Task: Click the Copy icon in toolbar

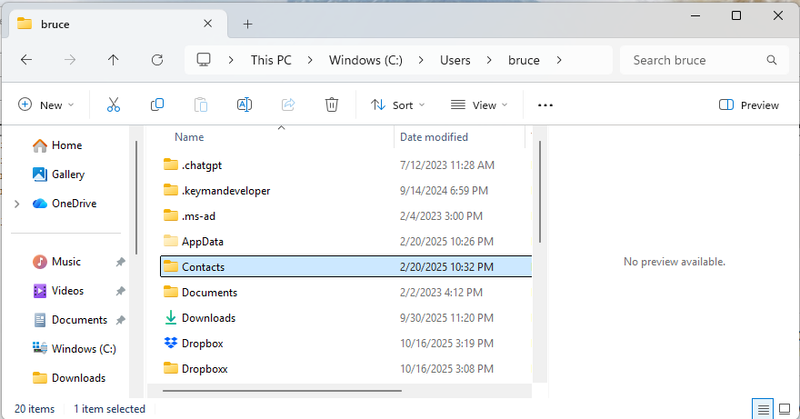Action: coord(157,105)
